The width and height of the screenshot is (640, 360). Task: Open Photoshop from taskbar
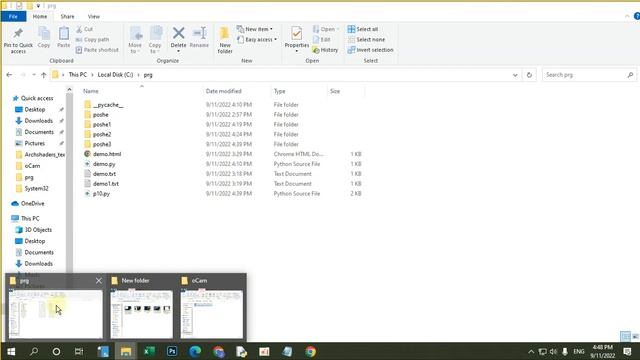click(172, 351)
